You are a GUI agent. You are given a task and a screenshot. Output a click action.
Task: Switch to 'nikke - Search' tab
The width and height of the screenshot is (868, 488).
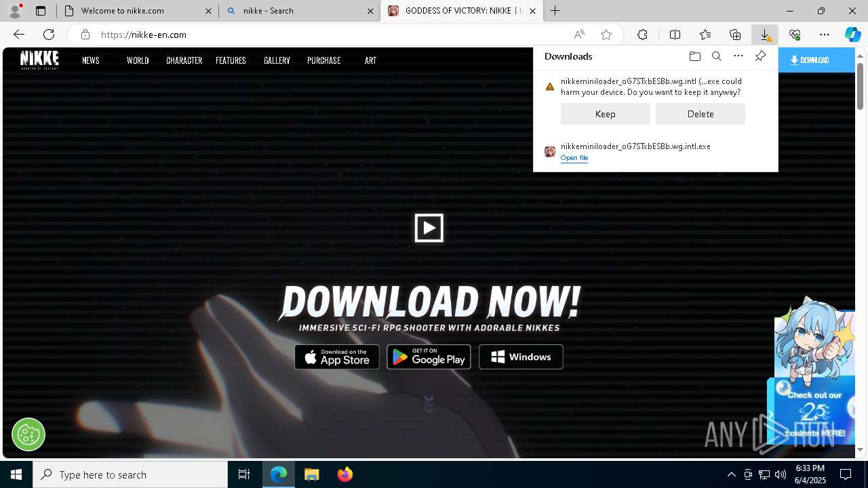pyautogui.click(x=300, y=11)
